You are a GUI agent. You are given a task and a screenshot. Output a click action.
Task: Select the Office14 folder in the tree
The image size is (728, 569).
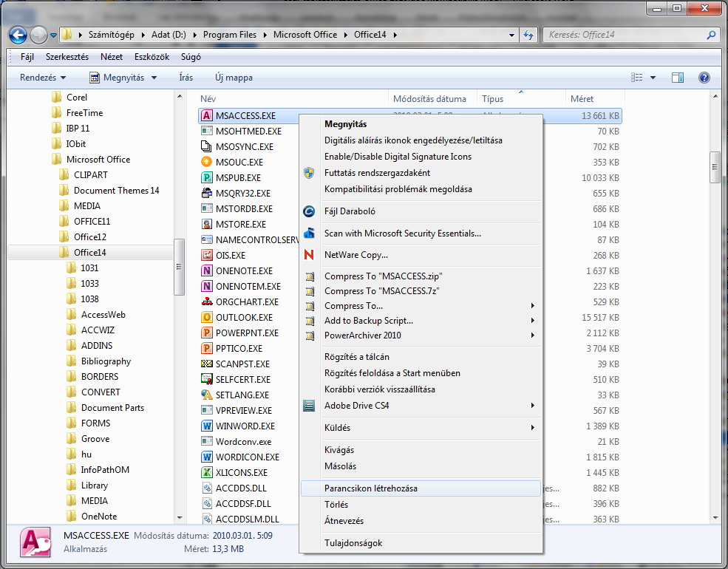[90, 253]
